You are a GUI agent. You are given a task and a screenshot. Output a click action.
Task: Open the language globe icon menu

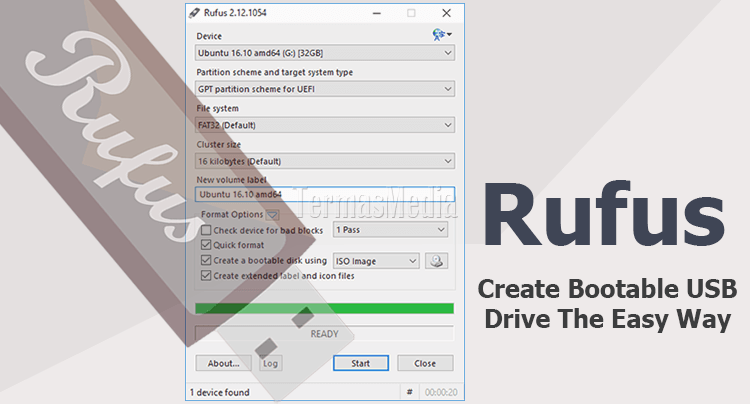[x=442, y=34]
